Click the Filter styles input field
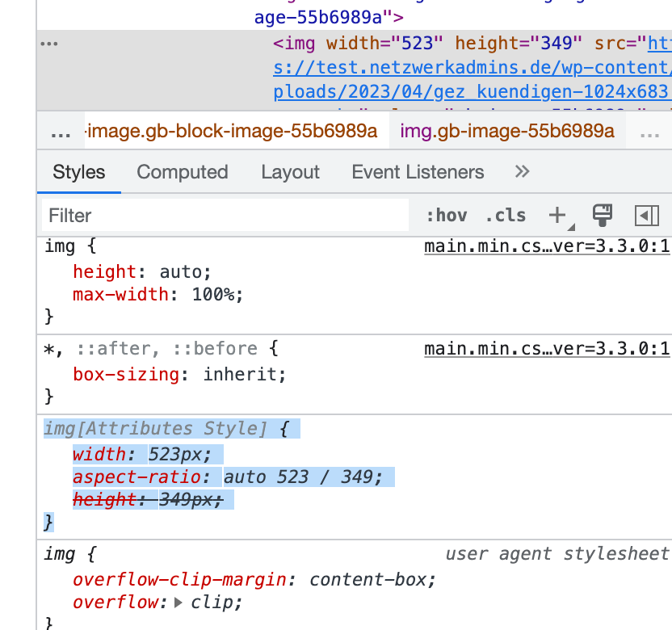Viewport: 672px width, 630px height. tap(225, 215)
